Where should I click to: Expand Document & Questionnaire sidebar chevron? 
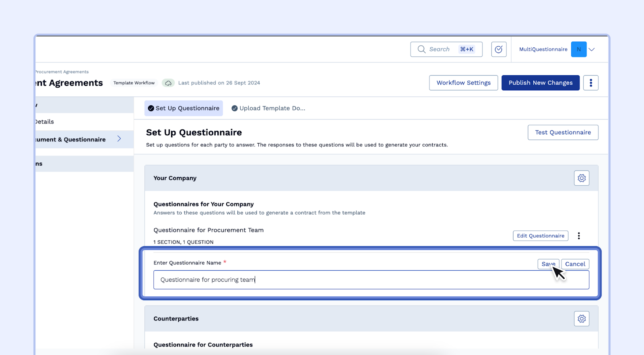point(119,139)
